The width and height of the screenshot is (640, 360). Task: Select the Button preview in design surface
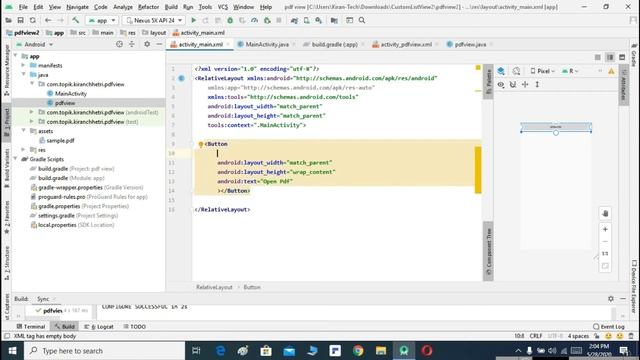coord(556,127)
